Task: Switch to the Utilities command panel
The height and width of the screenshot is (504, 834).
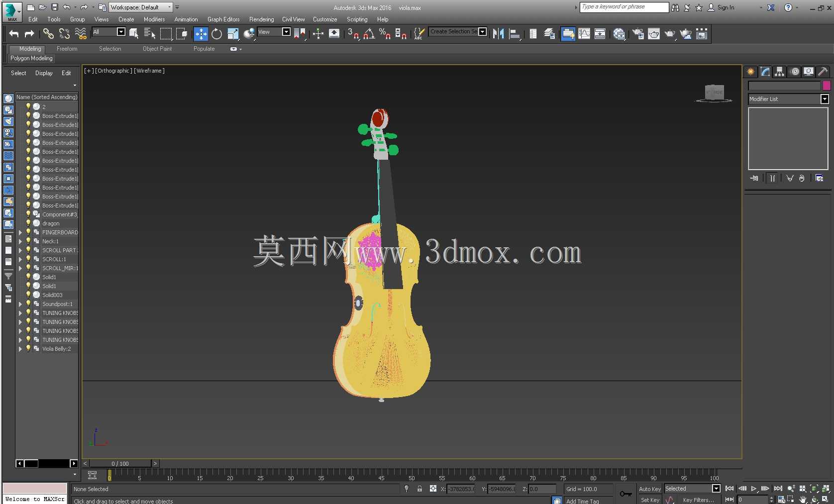Action: (x=823, y=72)
